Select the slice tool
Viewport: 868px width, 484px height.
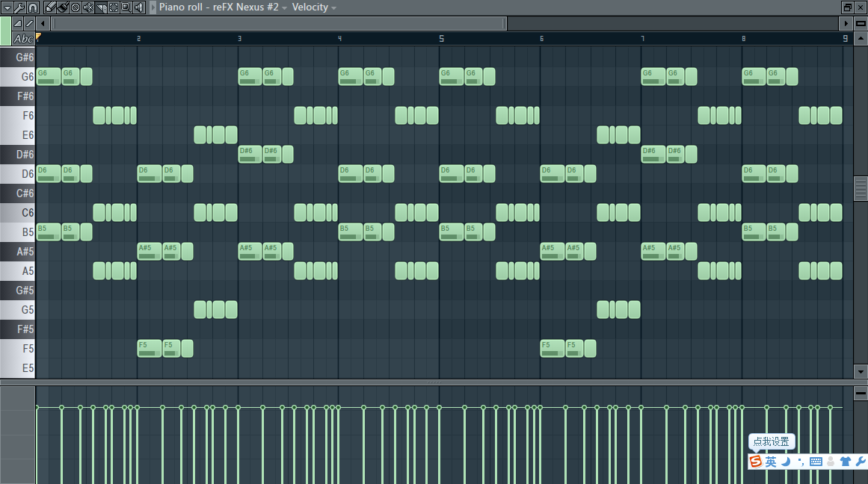click(101, 7)
